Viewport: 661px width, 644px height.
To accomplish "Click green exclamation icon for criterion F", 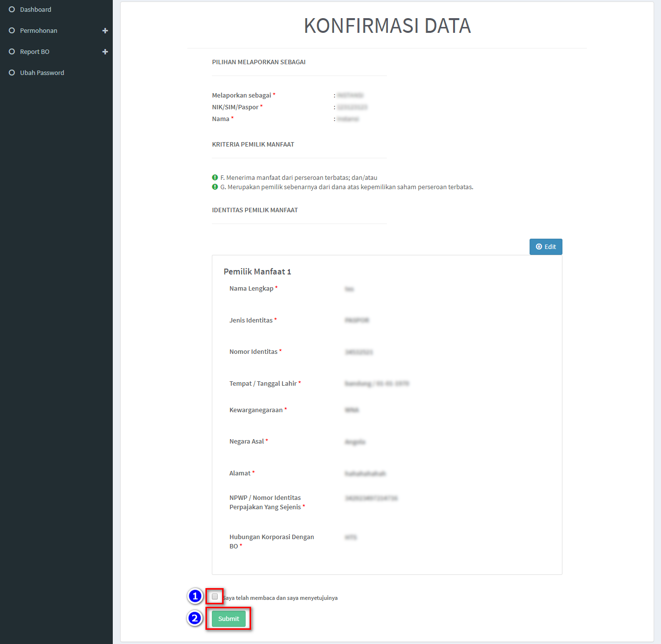I will [215, 177].
